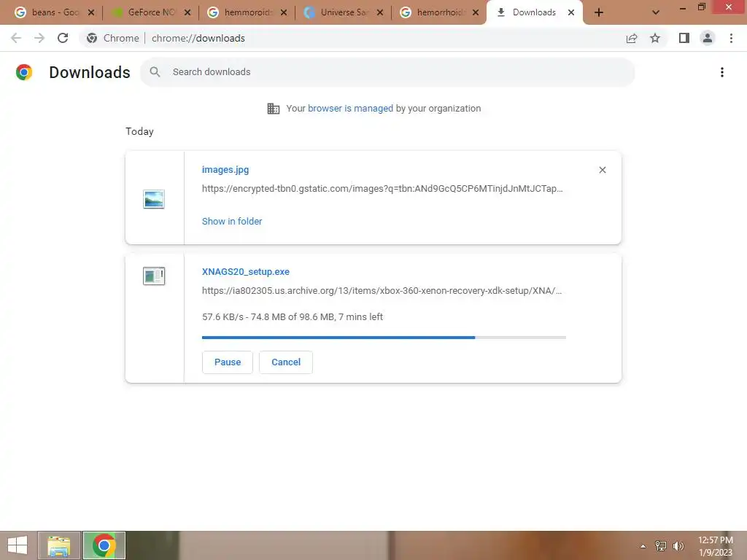Remove images.jpg from the list
This screenshot has width=747, height=560.
tap(602, 170)
